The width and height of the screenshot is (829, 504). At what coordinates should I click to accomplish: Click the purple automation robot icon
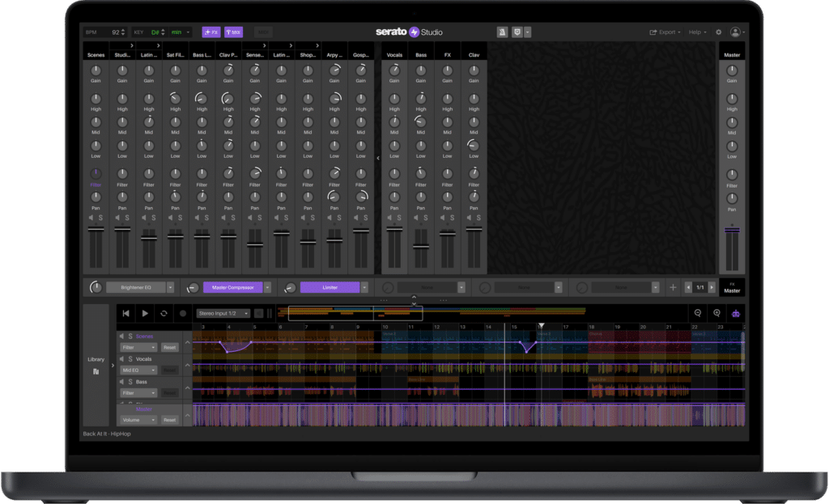(735, 313)
